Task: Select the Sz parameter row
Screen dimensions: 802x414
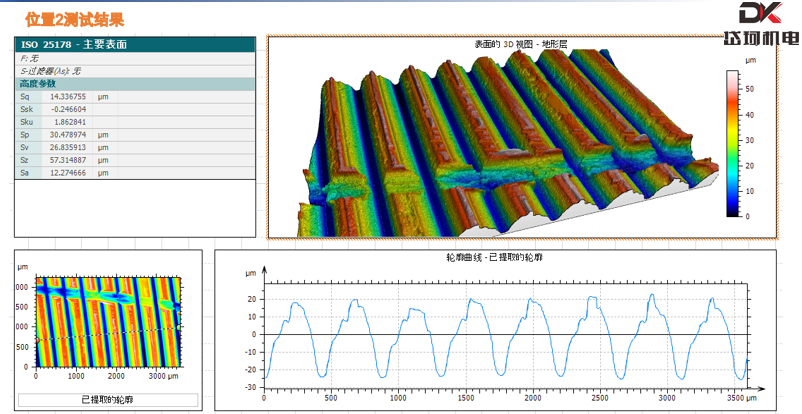Action: pyautogui.click(x=135, y=160)
